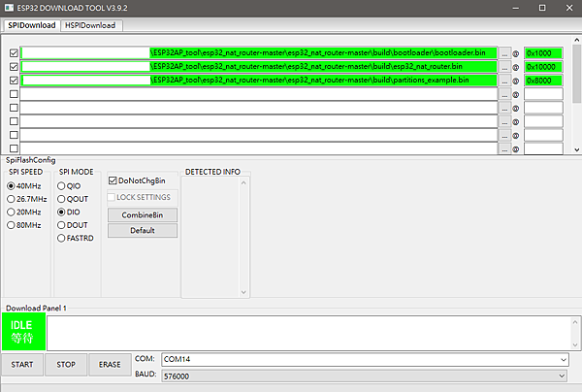The image size is (582, 392).
Task: Click the @ symbol beside address 0x10000
Action: click(516, 68)
